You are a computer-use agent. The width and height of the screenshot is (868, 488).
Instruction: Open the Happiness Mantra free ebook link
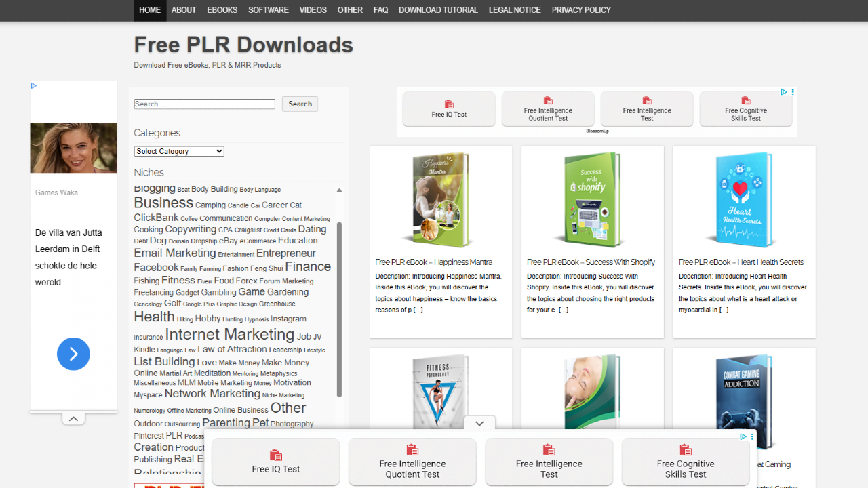[x=434, y=262]
